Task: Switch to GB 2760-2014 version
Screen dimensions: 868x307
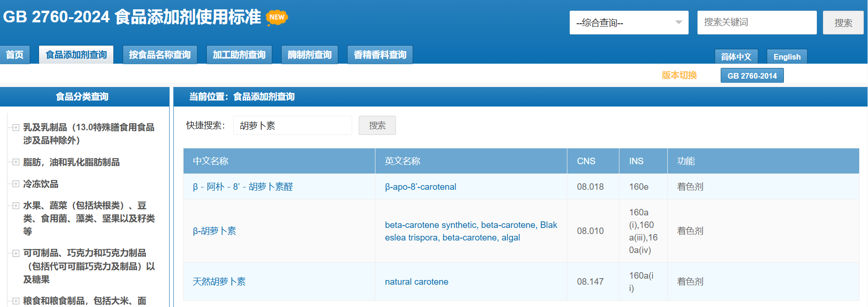Action: pyautogui.click(x=752, y=76)
